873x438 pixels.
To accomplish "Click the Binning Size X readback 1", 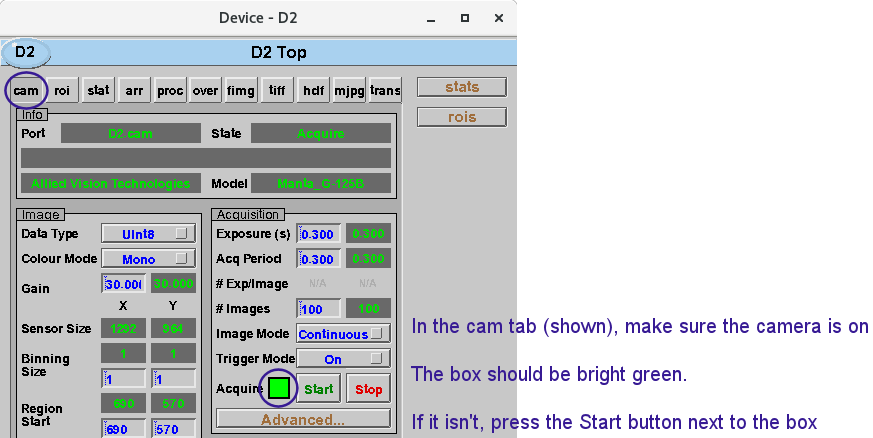I will click(124, 353).
